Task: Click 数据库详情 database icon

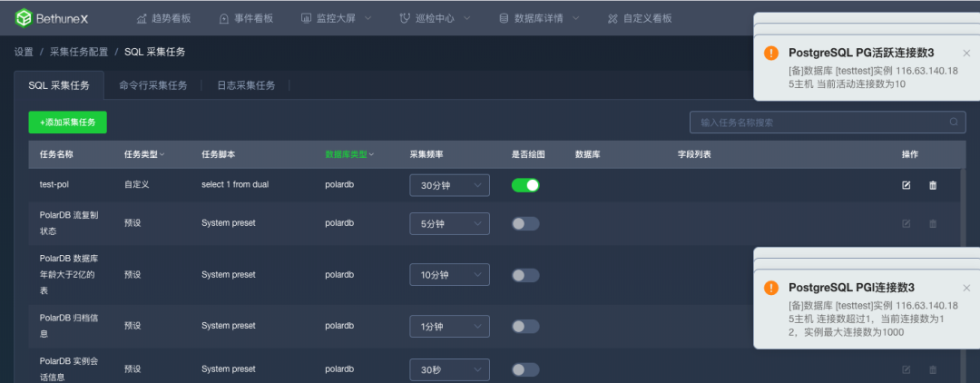Action: [x=504, y=19]
